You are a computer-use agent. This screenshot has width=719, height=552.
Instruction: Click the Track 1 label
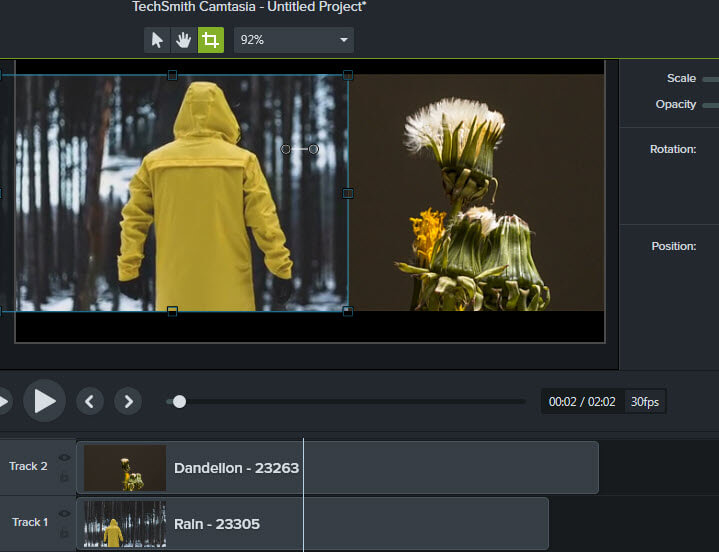(29, 522)
